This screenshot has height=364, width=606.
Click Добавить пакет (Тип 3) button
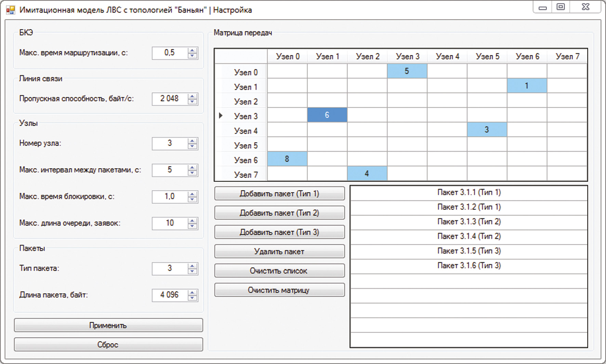click(x=279, y=232)
